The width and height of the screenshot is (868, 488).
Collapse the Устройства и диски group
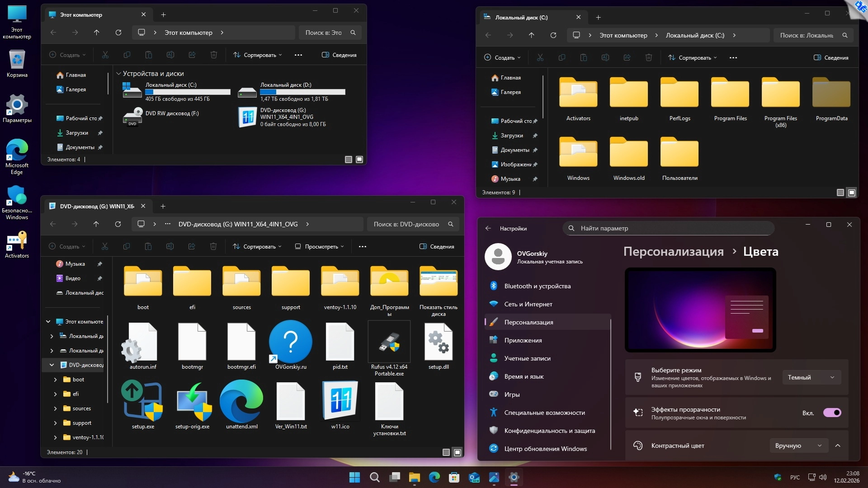pyautogui.click(x=118, y=74)
